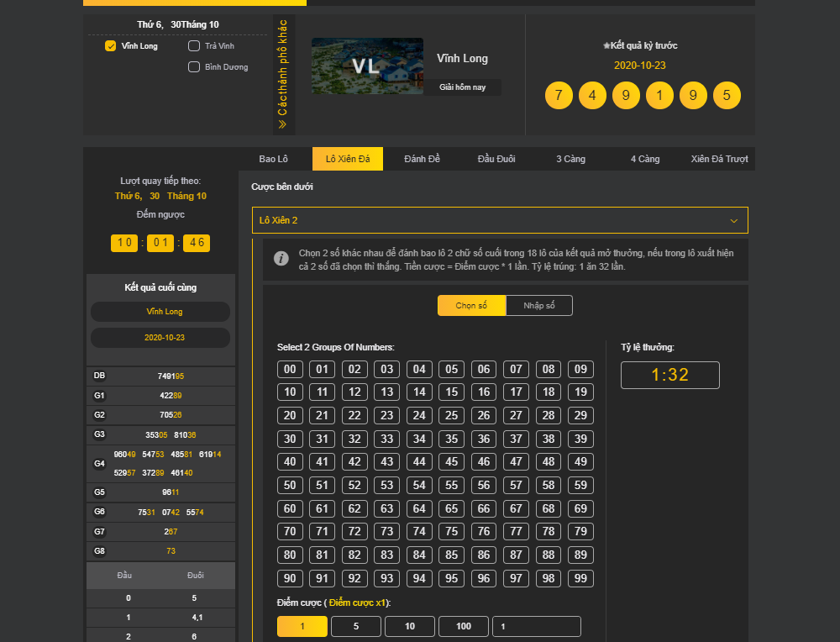The width and height of the screenshot is (840, 642).
Task: Click the G4 prize badge in results
Action: pyautogui.click(x=100, y=463)
